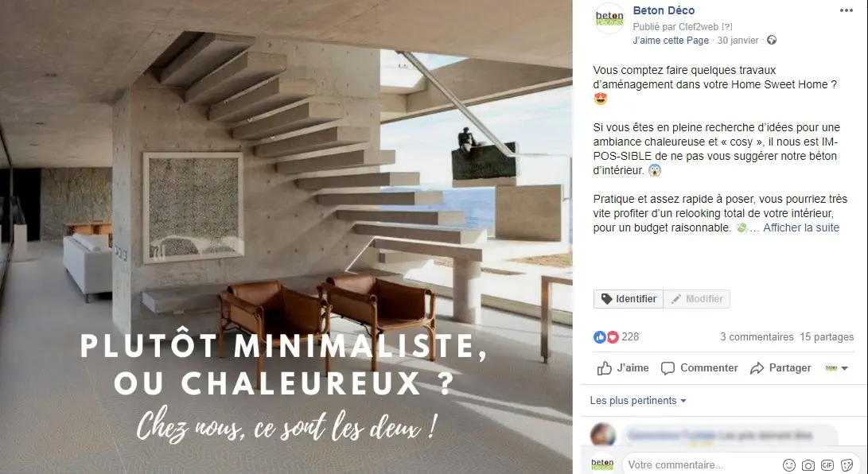The image size is (868, 474).
Task: Click the thumbs-up like reaction icon beside 228
Action: [600, 337]
